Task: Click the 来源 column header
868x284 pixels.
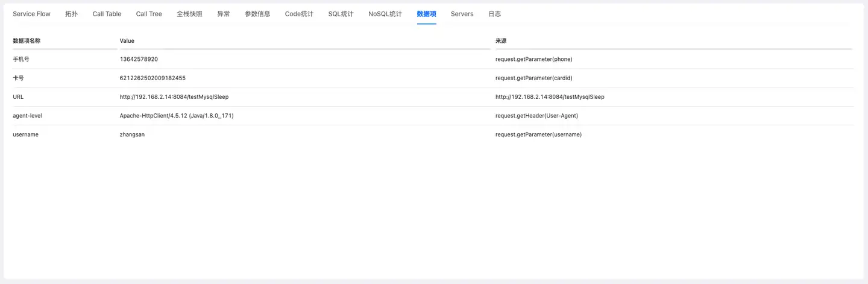Action: click(501, 41)
